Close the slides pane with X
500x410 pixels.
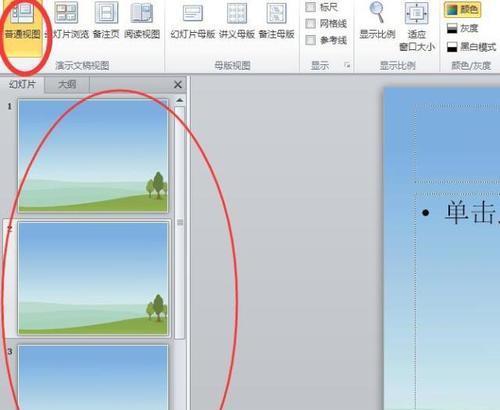coord(178,85)
